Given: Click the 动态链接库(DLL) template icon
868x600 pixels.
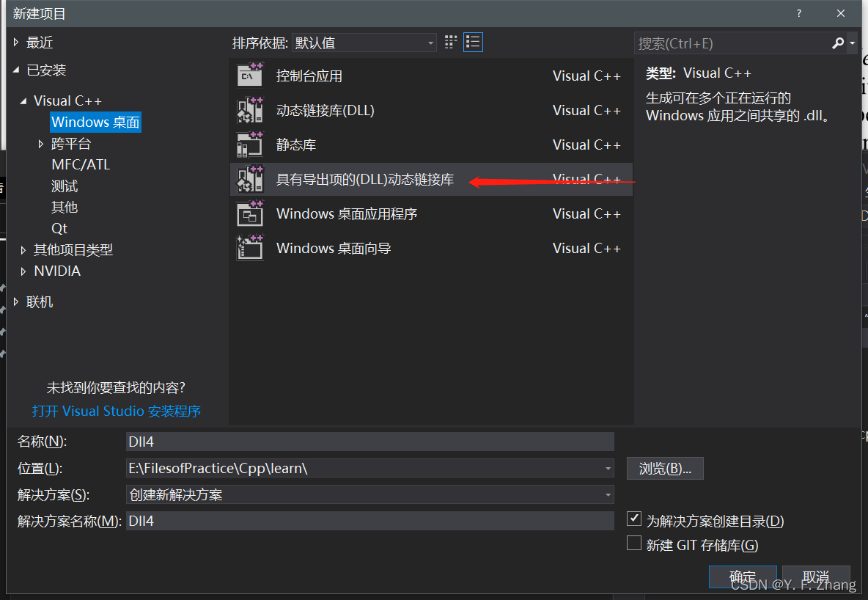Looking at the screenshot, I should [x=250, y=110].
